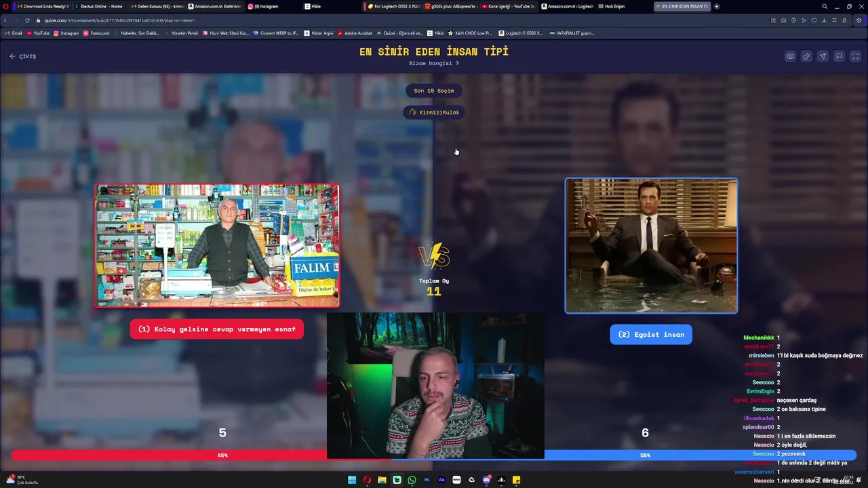Viewport: 868px width, 488px height.
Task: Click chat message from Mechanikkk
Action: point(762,338)
